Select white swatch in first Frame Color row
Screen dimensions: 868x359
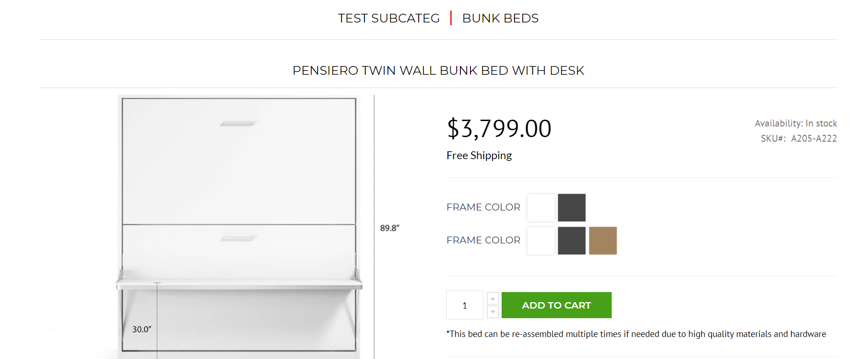[x=541, y=208]
